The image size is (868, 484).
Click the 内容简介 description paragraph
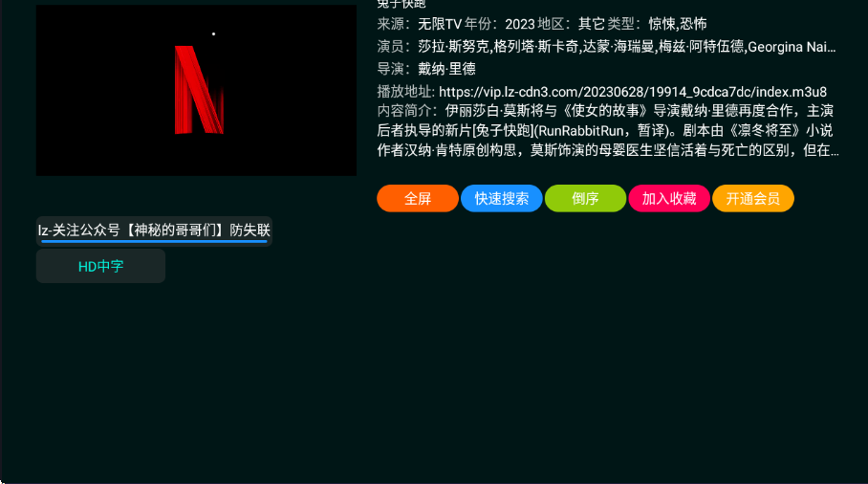[608, 131]
